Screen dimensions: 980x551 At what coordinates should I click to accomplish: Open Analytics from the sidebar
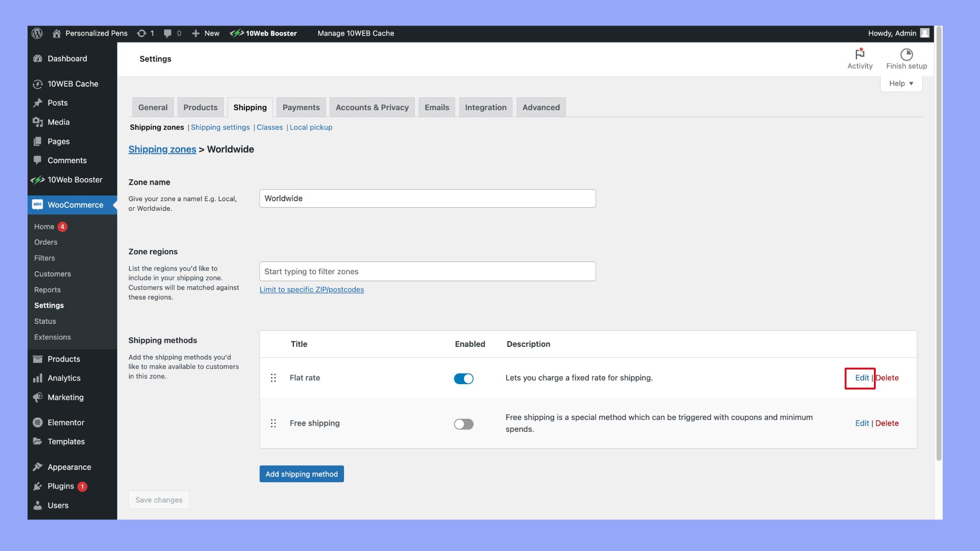click(x=64, y=378)
